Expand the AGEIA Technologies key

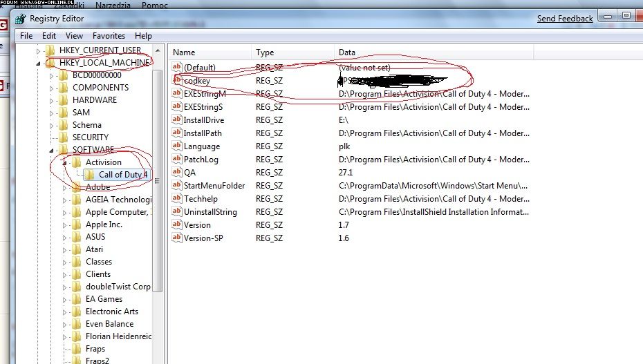click(64, 200)
